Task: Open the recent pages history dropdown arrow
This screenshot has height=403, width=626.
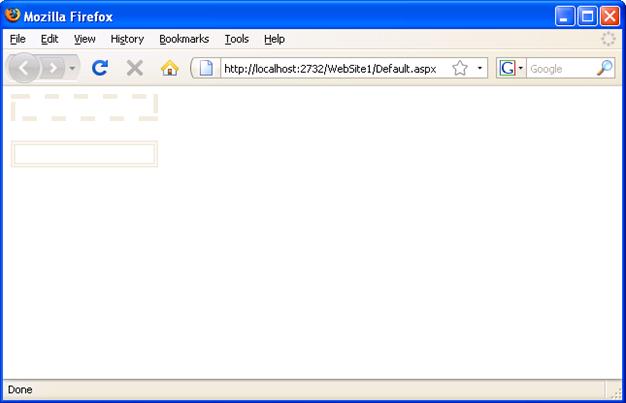Action: coord(72,68)
